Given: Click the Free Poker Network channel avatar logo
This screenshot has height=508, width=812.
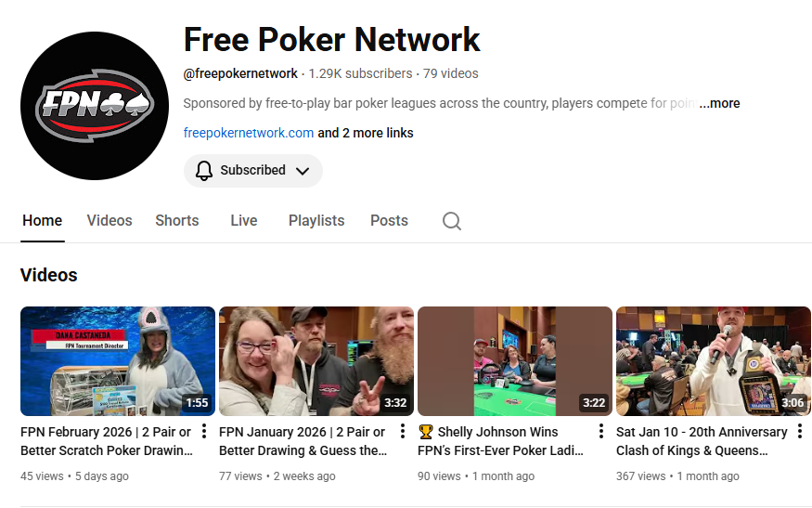Looking at the screenshot, I should [95, 106].
